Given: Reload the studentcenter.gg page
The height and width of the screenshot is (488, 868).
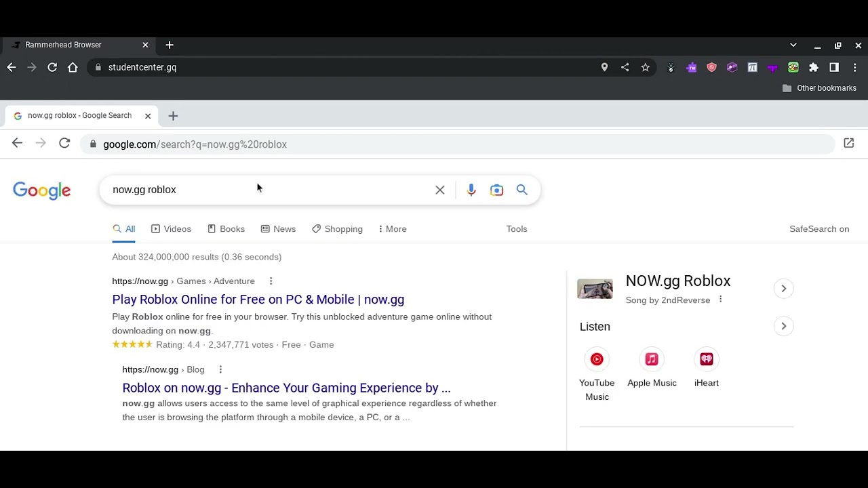Looking at the screenshot, I should tap(52, 67).
